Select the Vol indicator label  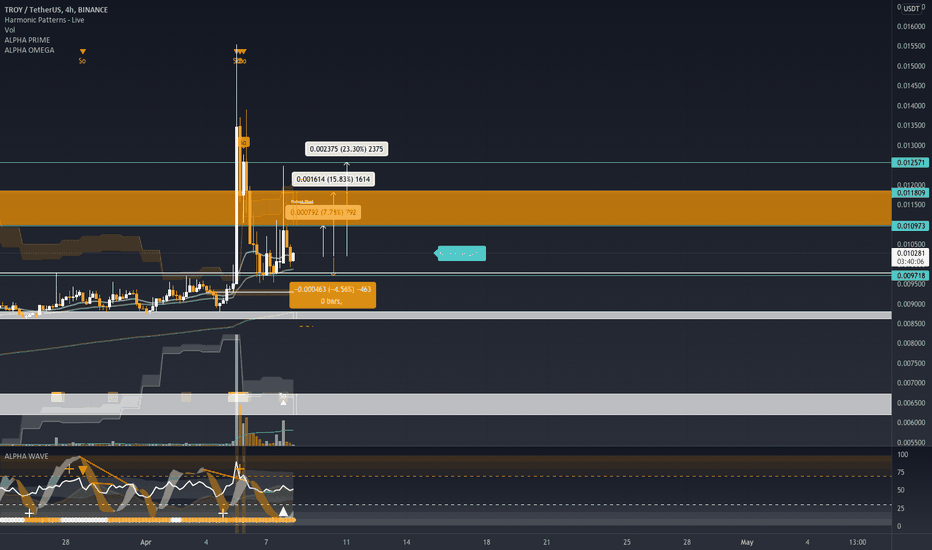pyautogui.click(x=10, y=30)
